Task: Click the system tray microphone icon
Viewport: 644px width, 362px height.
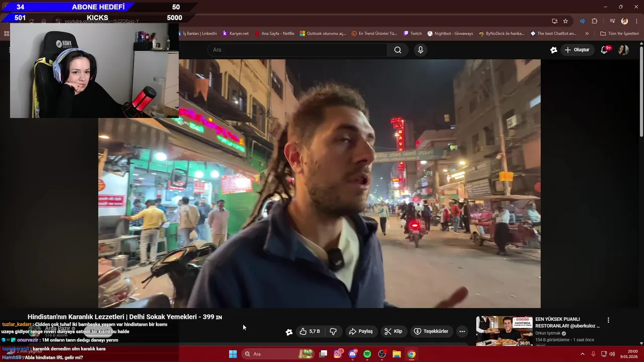Action: (x=593, y=354)
